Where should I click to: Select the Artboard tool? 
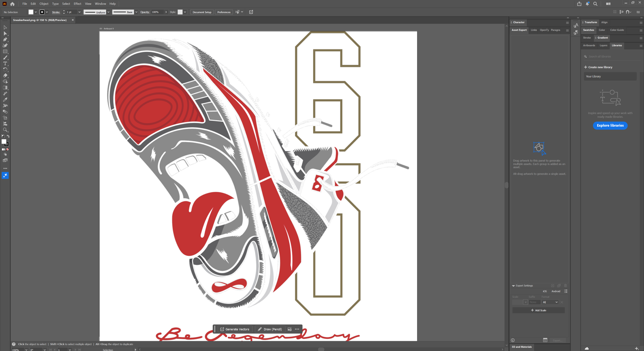[5, 118]
